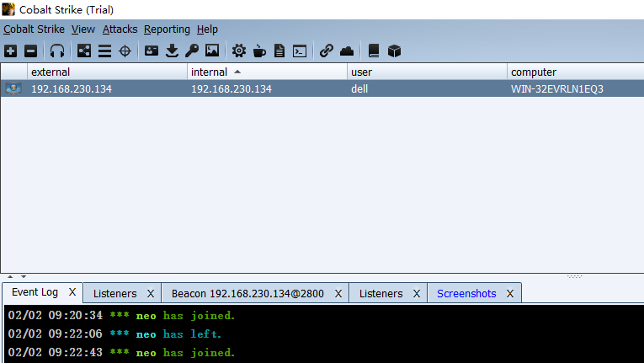Click log entry 09:22:06 neo has left

[x=114, y=334]
